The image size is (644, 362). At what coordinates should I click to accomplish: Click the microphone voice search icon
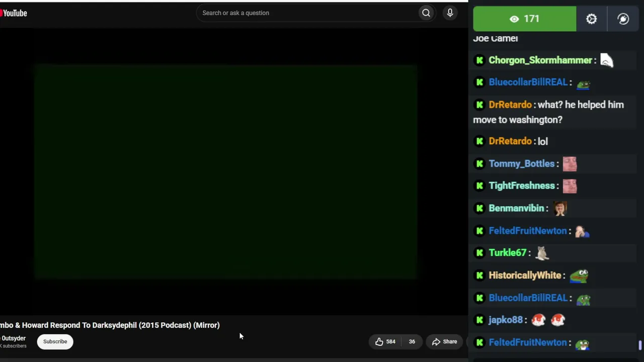[x=450, y=13]
